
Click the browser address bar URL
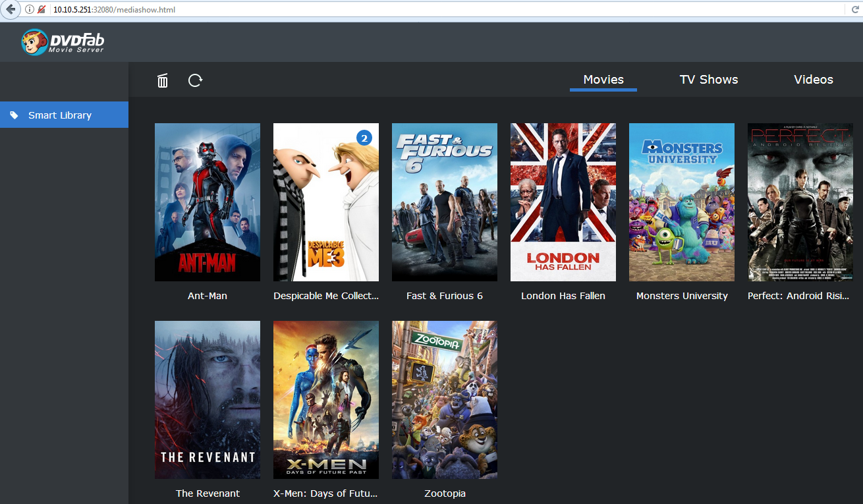click(114, 10)
